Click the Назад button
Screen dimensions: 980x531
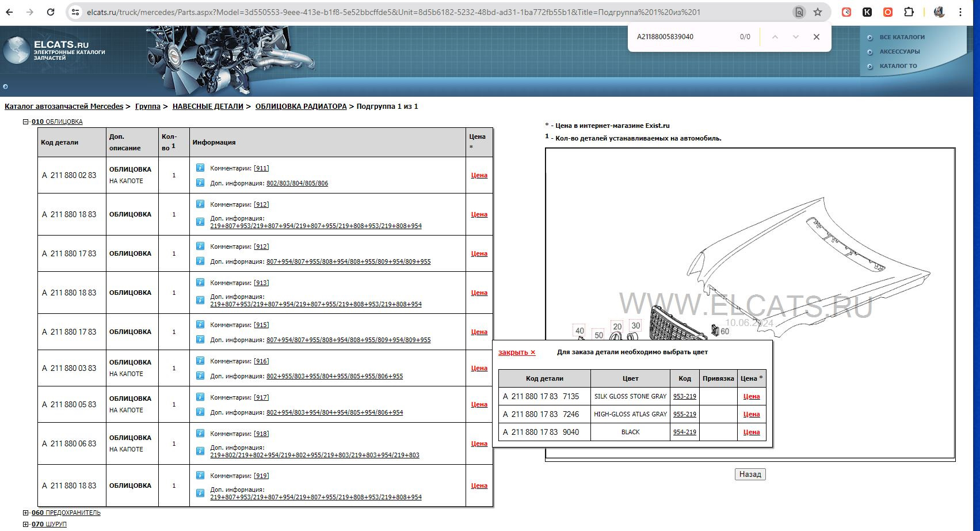click(750, 474)
